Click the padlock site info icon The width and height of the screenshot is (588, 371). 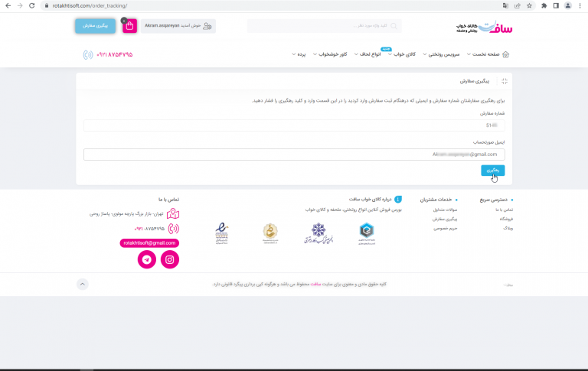[x=47, y=5]
